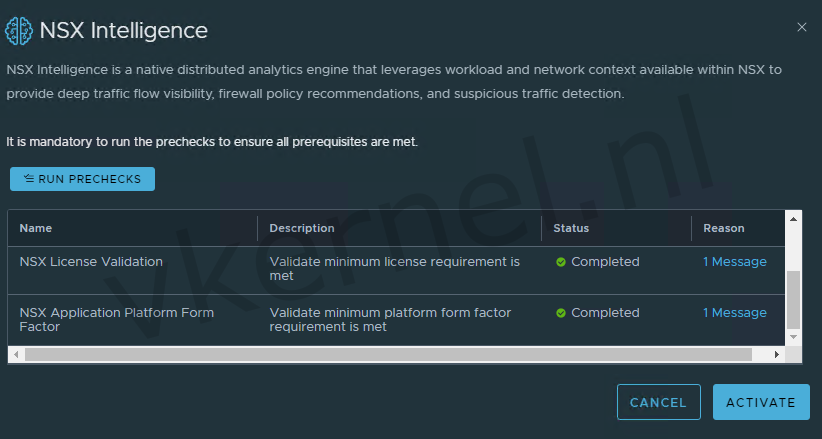
Task: Select the Reason column header
Action: tap(724, 228)
